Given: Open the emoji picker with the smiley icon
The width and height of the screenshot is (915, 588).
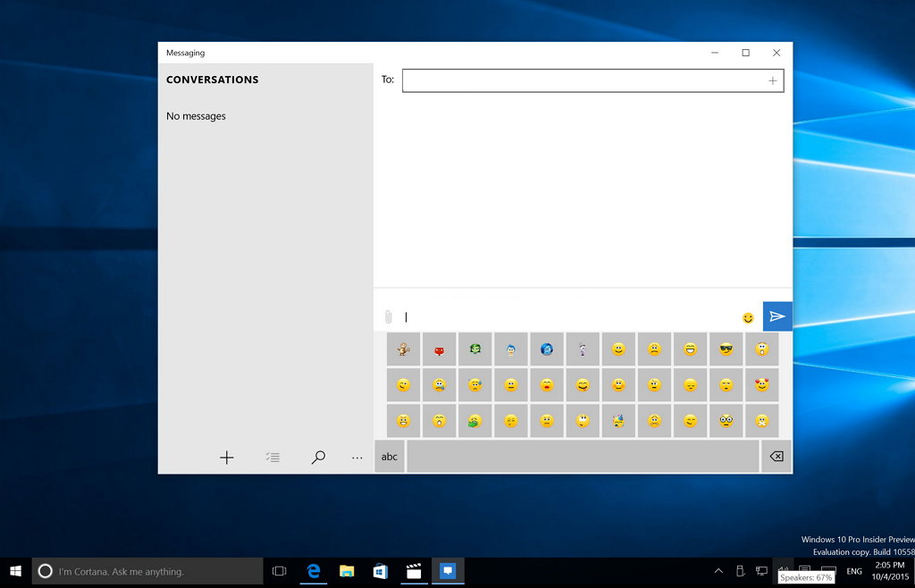Looking at the screenshot, I should tap(748, 317).
